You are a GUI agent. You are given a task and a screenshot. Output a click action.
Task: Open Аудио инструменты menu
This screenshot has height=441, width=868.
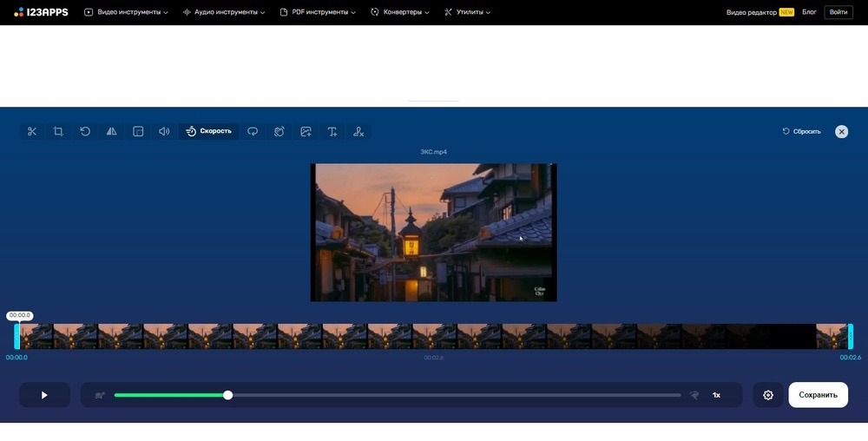pos(224,12)
